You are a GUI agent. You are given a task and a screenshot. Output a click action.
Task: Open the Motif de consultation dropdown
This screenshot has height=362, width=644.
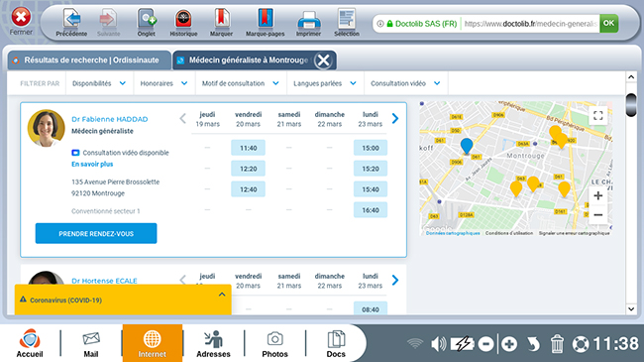241,83
